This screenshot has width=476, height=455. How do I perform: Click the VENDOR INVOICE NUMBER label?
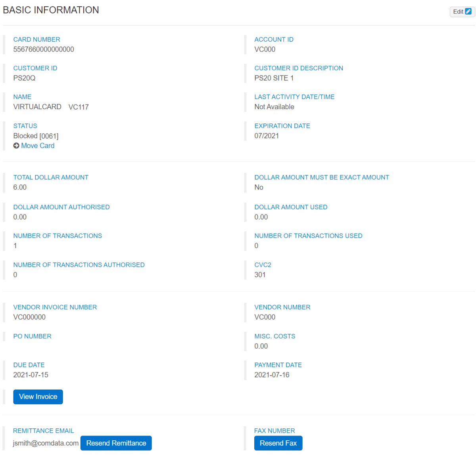(x=55, y=307)
